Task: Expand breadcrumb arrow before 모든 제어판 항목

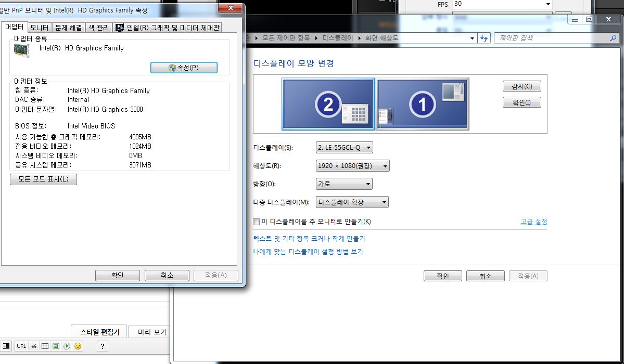Action: tap(256, 38)
